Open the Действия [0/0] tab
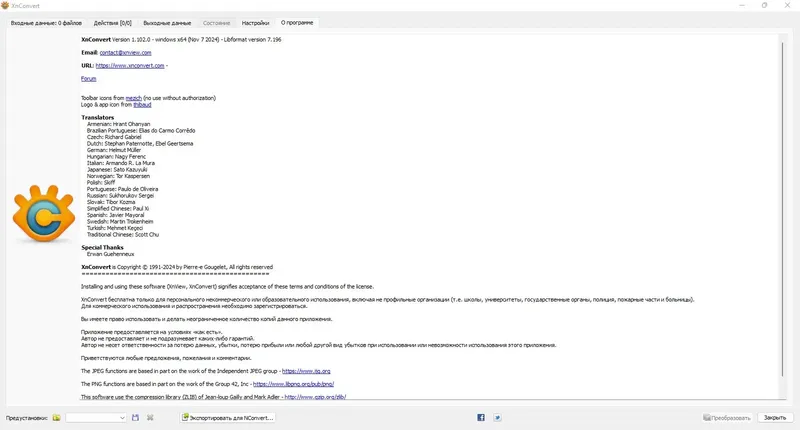Screen dimensions: 800x430 point(112,23)
